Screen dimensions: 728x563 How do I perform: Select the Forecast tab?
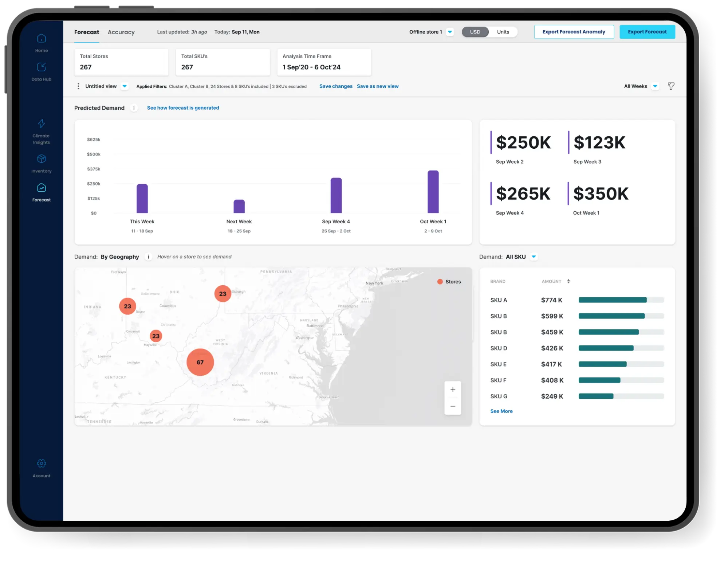[87, 32]
